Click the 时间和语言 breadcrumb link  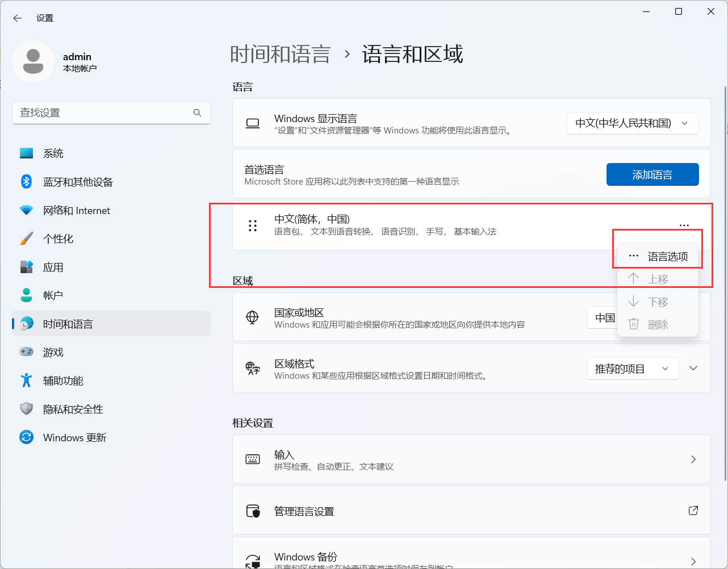[281, 55]
